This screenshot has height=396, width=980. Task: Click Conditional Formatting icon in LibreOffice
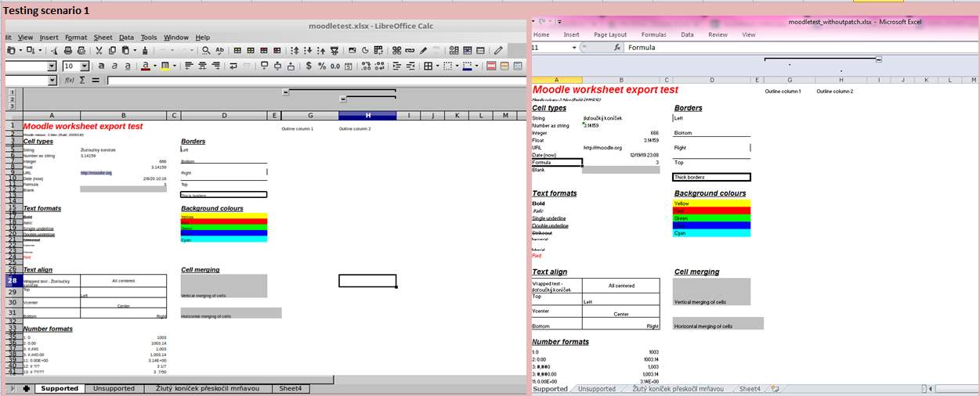(491, 66)
